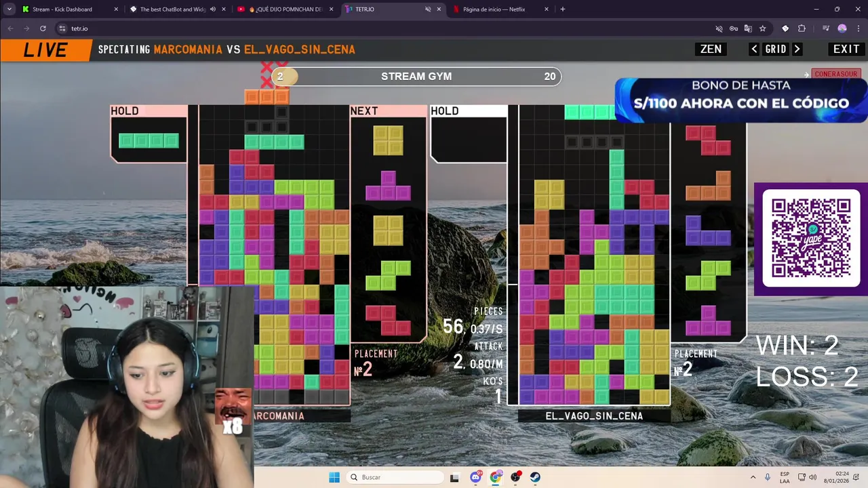The width and height of the screenshot is (868, 488).
Task: Open the extension icon beside the bookmark star
Action: 785,28
